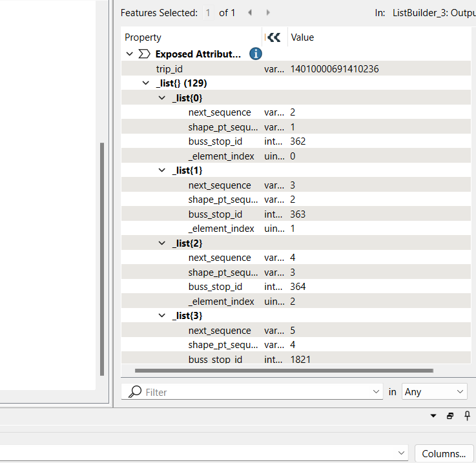Select the buss_stop_id row with 1821
This screenshot has width=476, height=463.
pos(296,358)
